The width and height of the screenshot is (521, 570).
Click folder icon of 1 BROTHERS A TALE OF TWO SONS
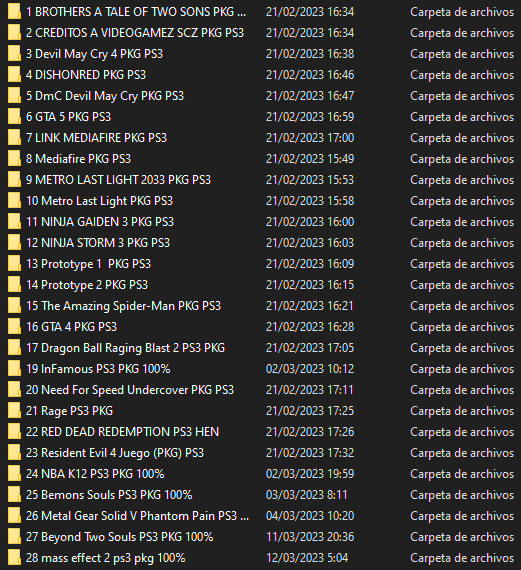click(14, 12)
